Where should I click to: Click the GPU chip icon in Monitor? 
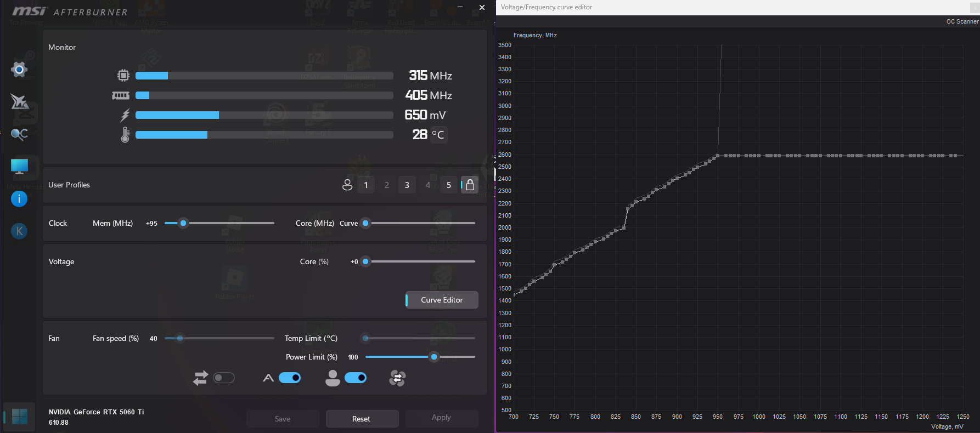123,76
